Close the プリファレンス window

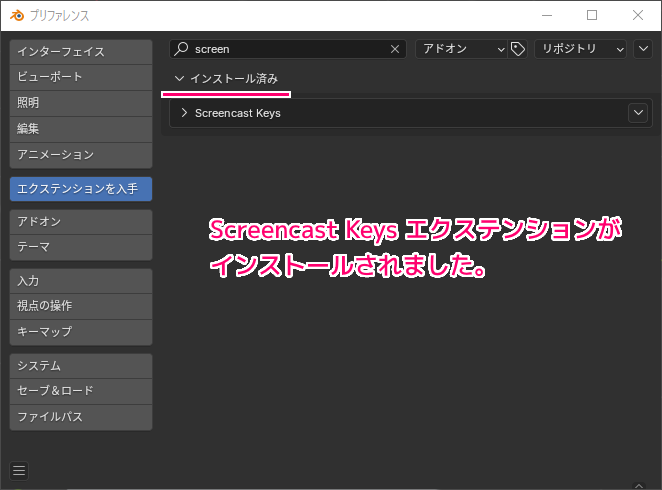(x=638, y=15)
